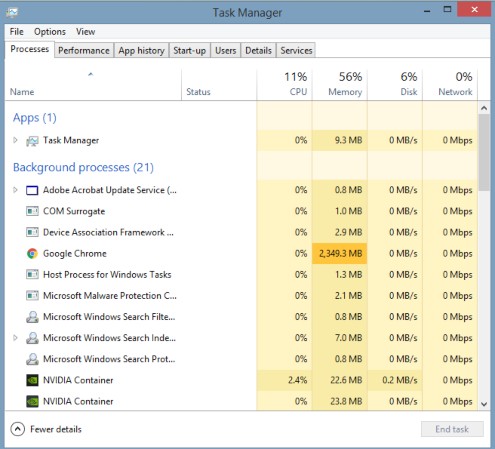Click the Google Chrome icon
Viewport: 495px width, 449px height.
32,254
